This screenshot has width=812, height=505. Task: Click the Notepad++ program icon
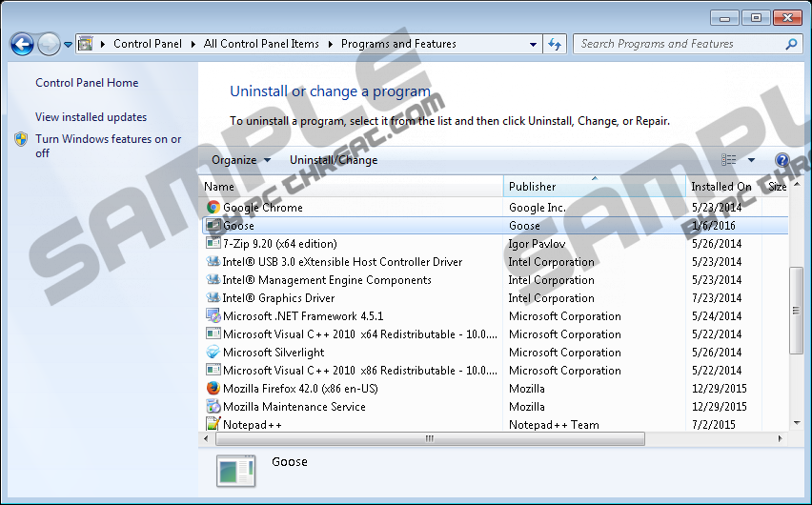tap(213, 425)
